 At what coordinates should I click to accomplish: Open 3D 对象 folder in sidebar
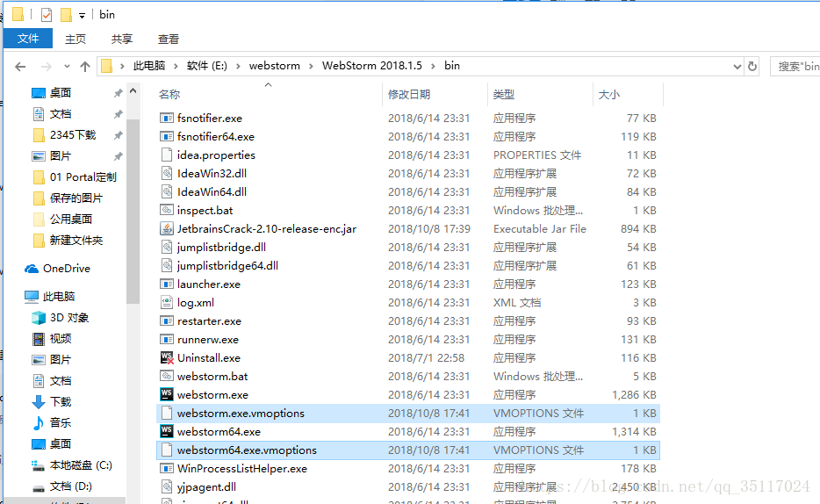pyautogui.click(x=69, y=318)
